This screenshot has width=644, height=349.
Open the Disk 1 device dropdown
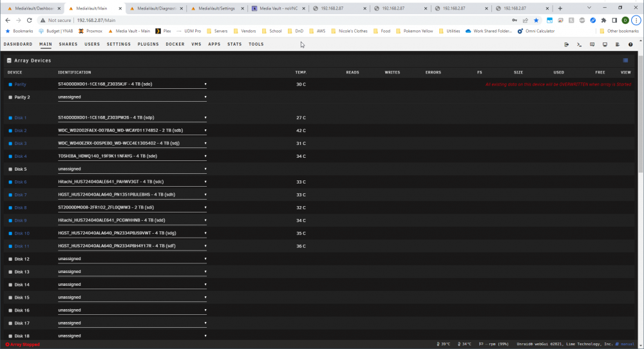[132, 117]
